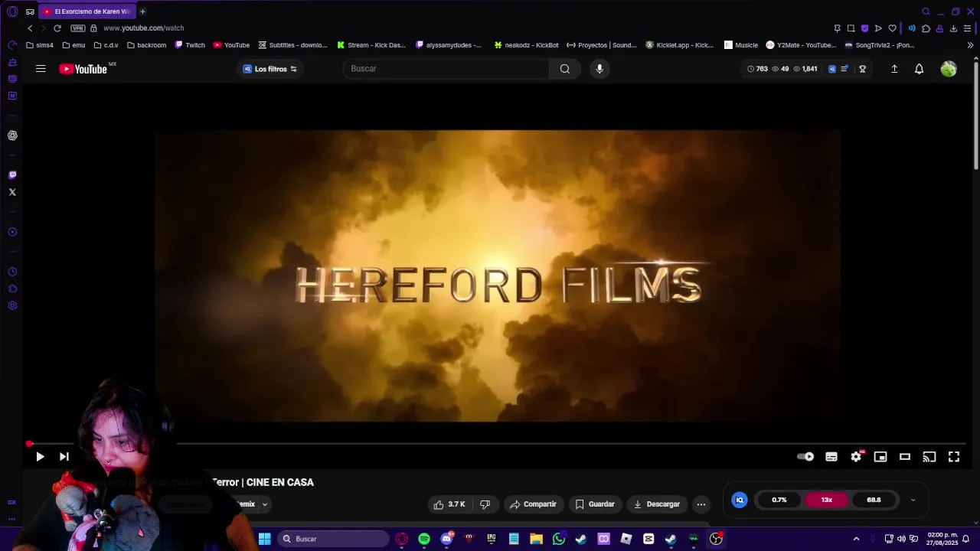Skip to the next video
Viewport: 980px width, 551px height.
[x=64, y=457]
